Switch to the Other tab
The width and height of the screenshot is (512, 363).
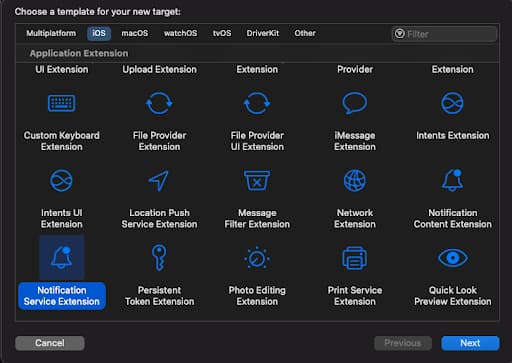point(305,33)
